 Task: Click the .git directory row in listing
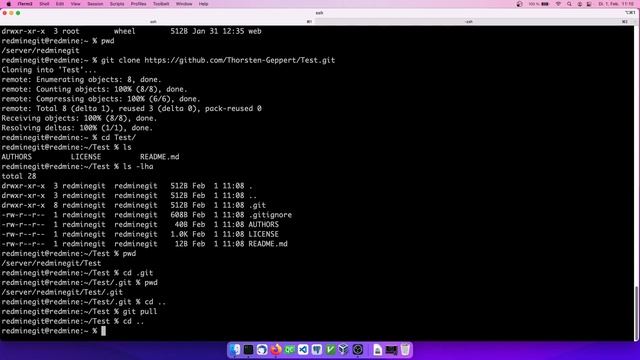133,205
